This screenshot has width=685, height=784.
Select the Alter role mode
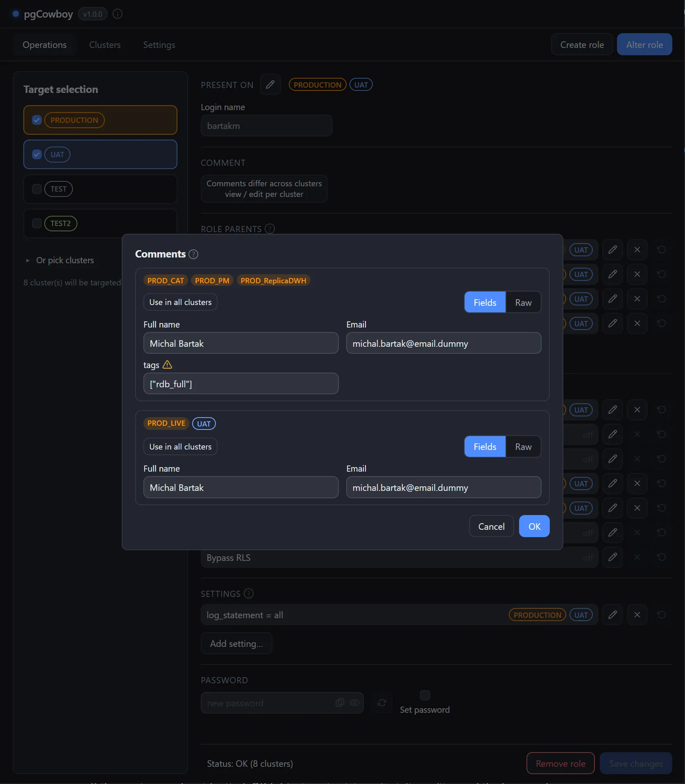[644, 45]
